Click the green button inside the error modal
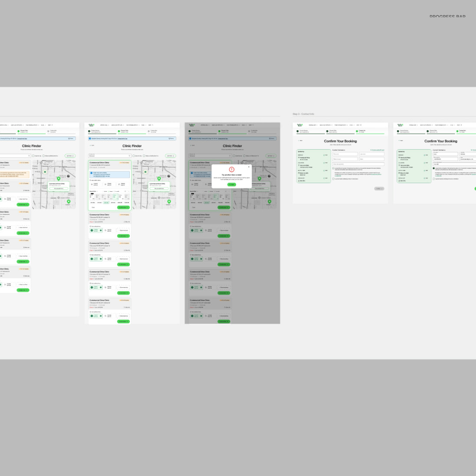 (x=232, y=184)
